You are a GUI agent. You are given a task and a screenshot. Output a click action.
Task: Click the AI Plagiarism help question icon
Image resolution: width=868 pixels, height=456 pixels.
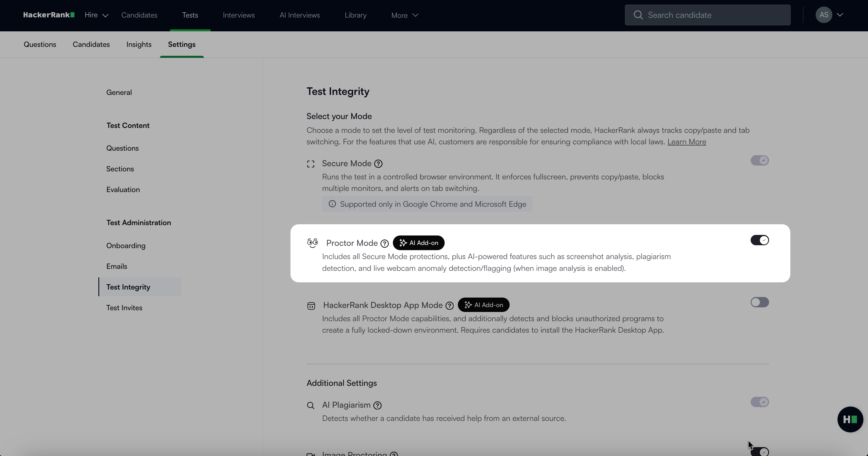coord(377,405)
